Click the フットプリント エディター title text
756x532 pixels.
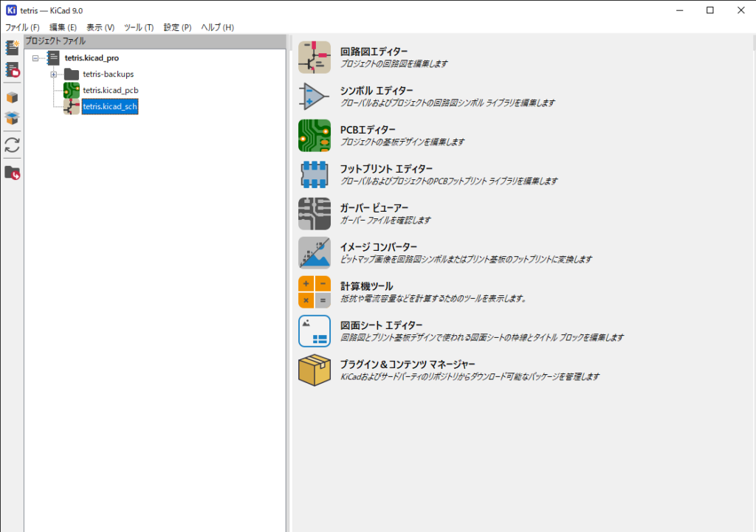(386, 169)
